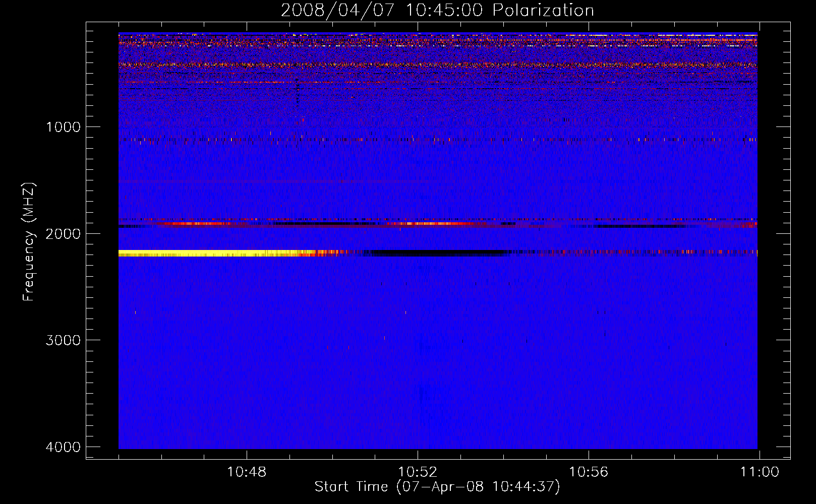816x504 pixels.
Task: Click the 1000 frequency axis label
Action: point(63,127)
